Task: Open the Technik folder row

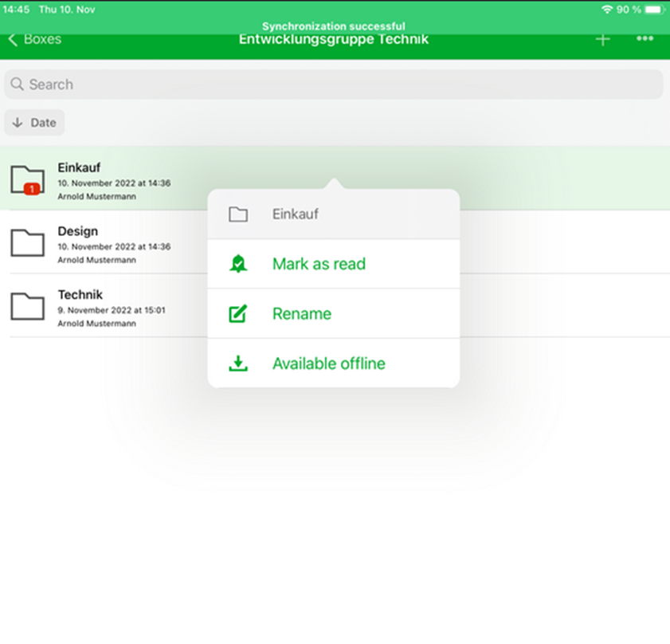Action: coord(120,306)
